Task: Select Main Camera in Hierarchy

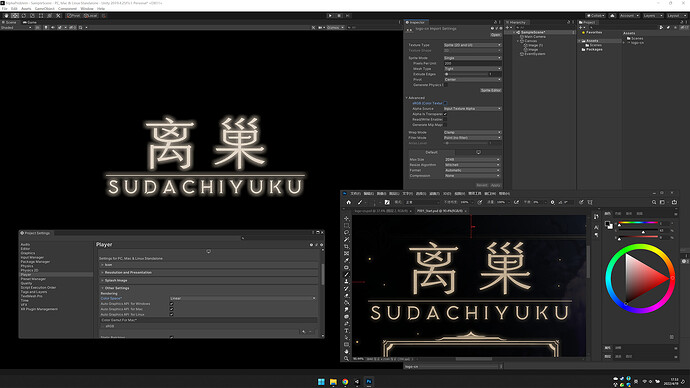Action: point(534,37)
